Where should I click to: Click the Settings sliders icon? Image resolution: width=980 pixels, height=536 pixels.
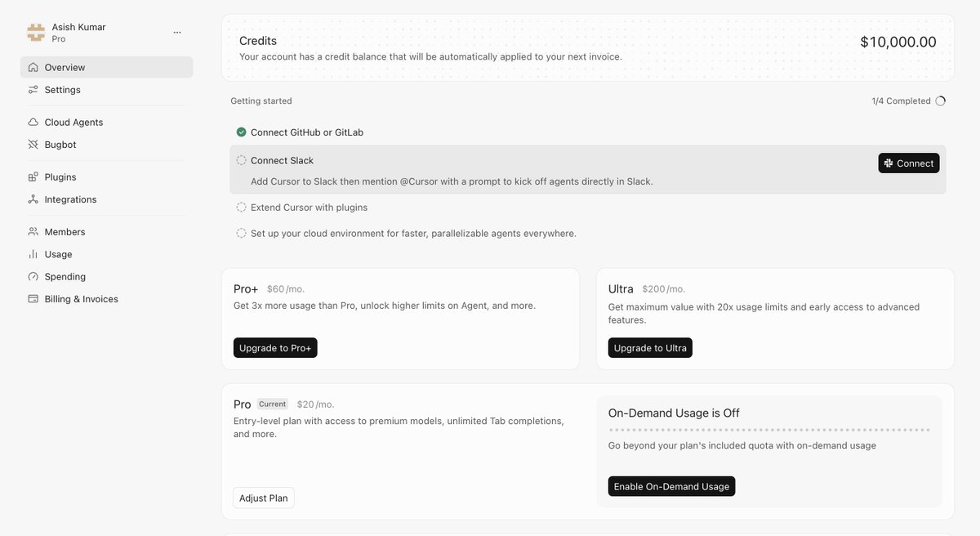[33, 90]
